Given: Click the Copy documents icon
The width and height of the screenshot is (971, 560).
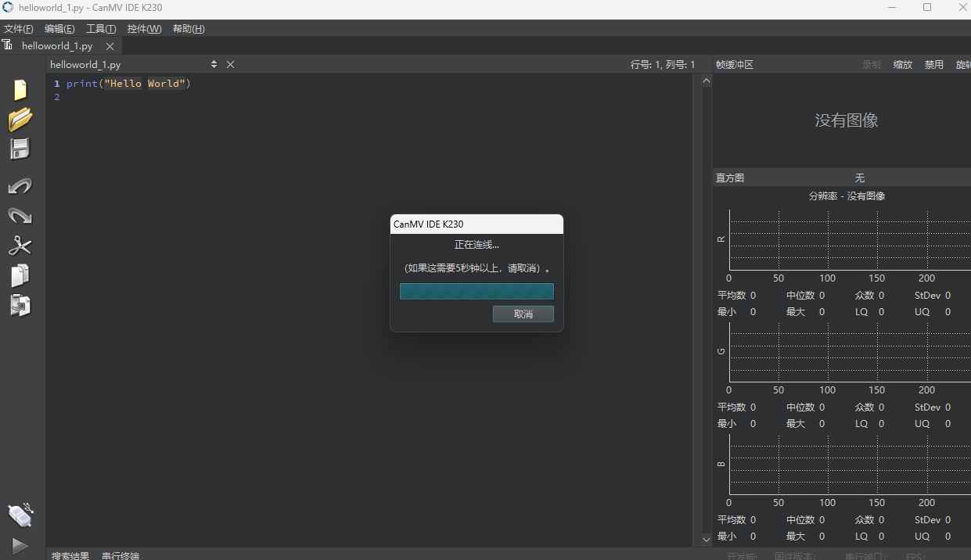Looking at the screenshot, I should [x=20, y=275].
